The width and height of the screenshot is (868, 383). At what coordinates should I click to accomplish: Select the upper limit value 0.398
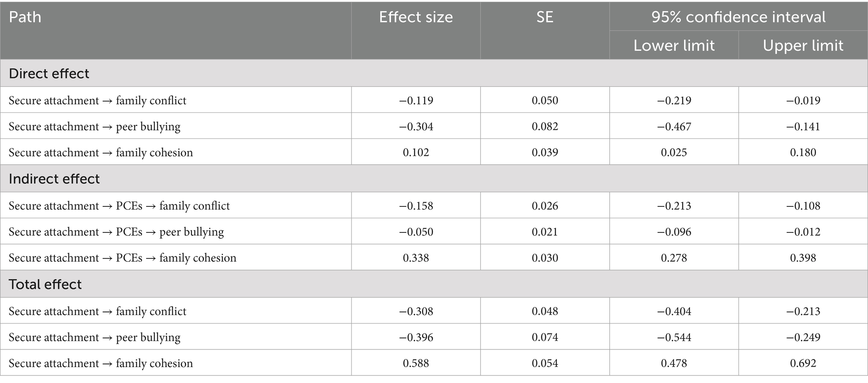point(803,258)
